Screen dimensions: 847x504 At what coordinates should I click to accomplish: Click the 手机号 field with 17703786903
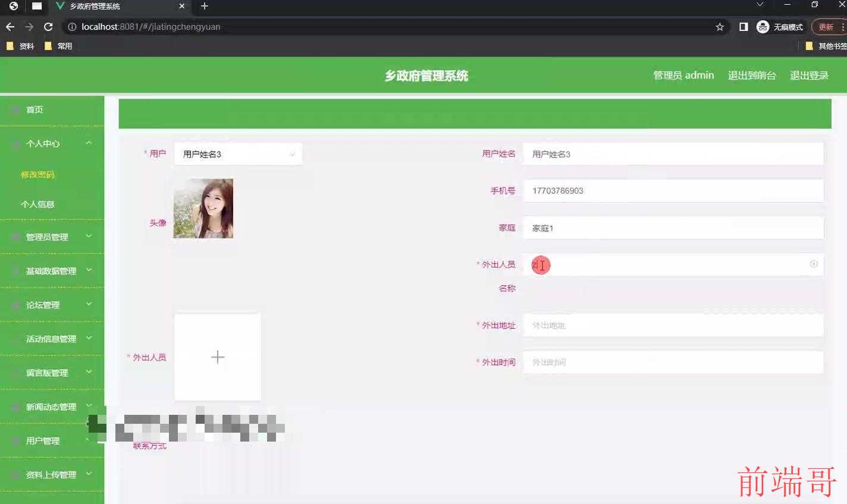tap(673, 191)
